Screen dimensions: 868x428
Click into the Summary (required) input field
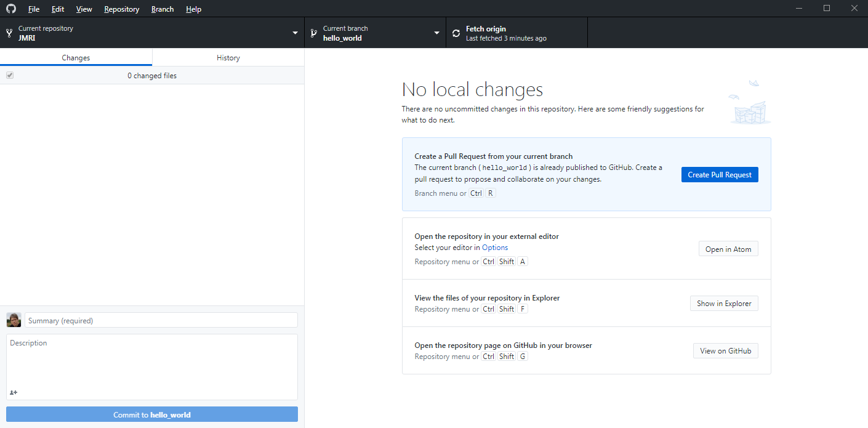pos(161,320)
